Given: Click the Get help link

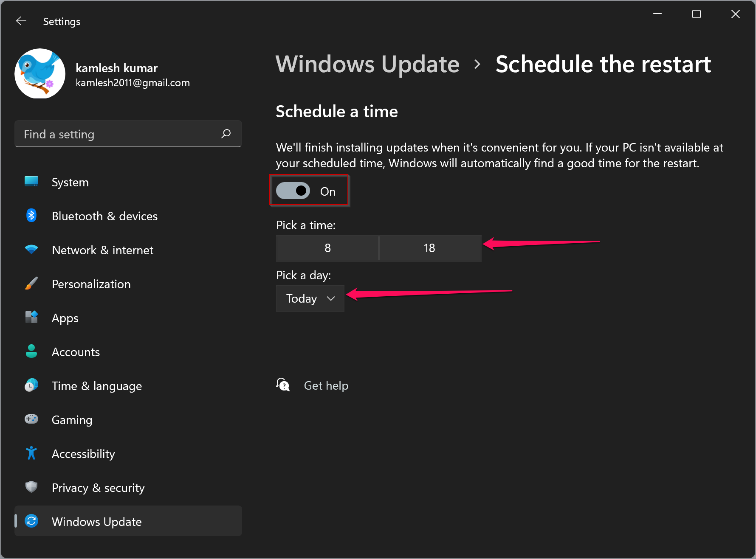Looking at the screenshot, I should point(326,385).
